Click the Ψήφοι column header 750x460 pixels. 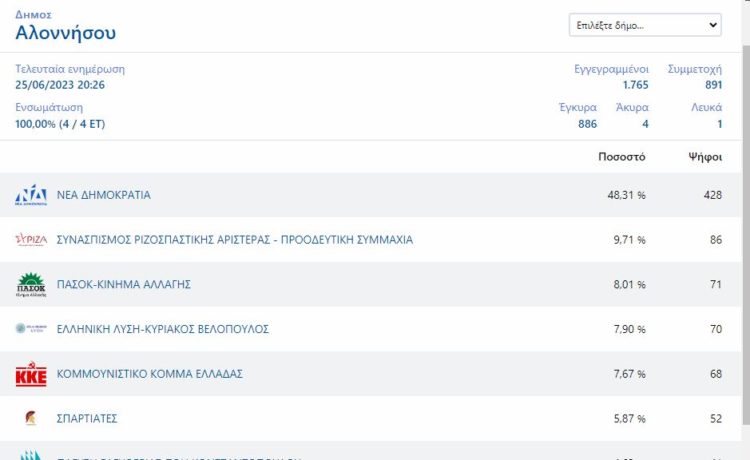[704, 157]
